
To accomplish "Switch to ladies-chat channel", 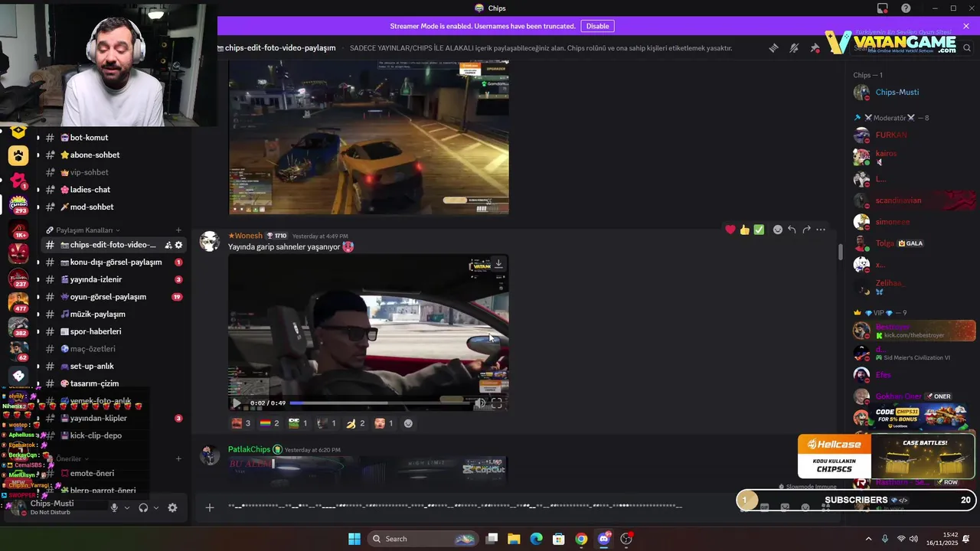I will tap(114, 190).
